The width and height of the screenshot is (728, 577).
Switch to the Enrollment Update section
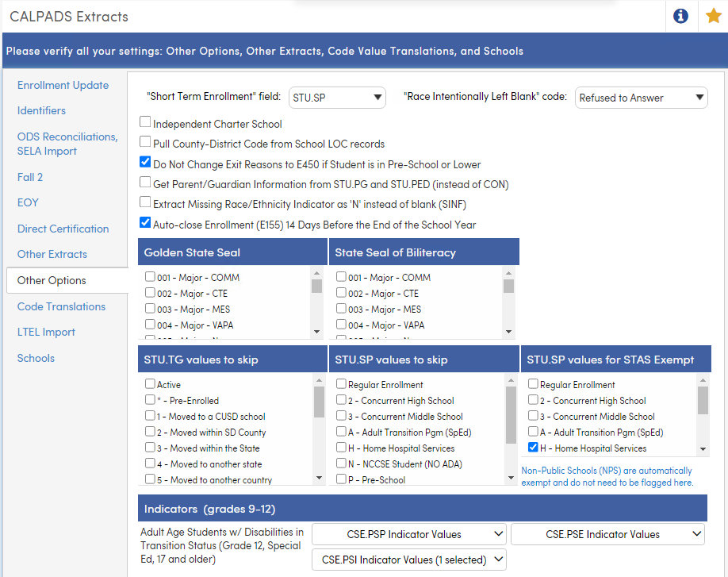(x=63, y=85)
